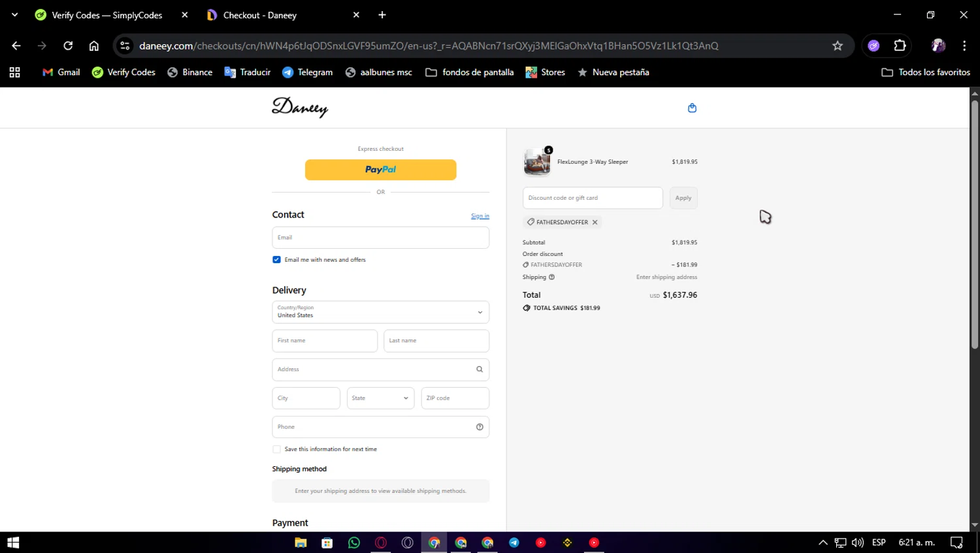Viewport: 980px width, 553px height.
Task: Expand the State dropdown
Action: (380, 398)
